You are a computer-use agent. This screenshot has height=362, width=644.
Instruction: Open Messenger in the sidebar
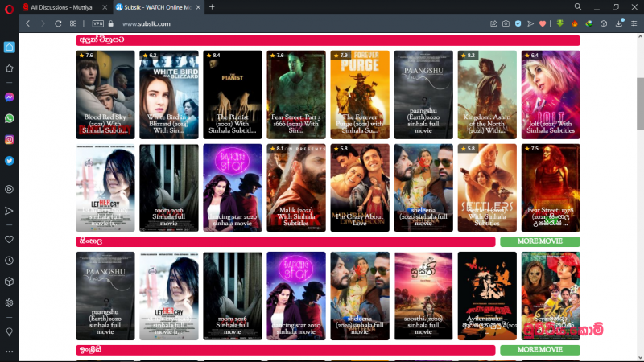click(10, 97)
